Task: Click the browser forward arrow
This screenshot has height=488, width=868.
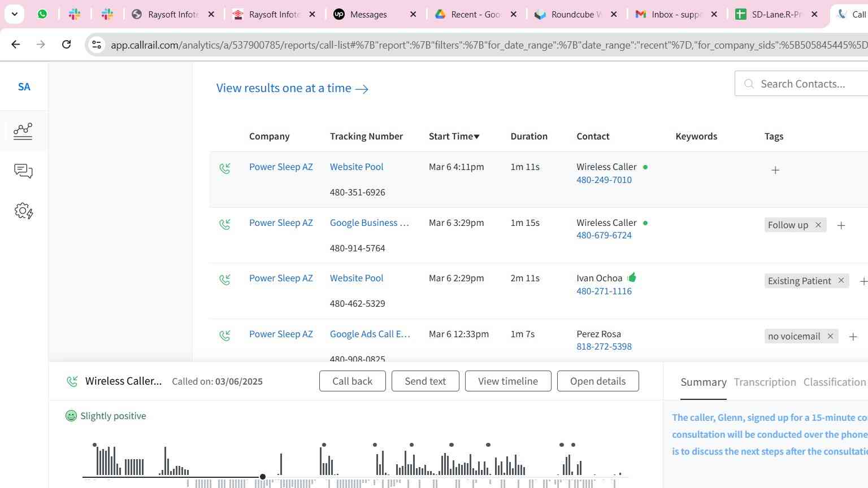Action: coord(41,44)
